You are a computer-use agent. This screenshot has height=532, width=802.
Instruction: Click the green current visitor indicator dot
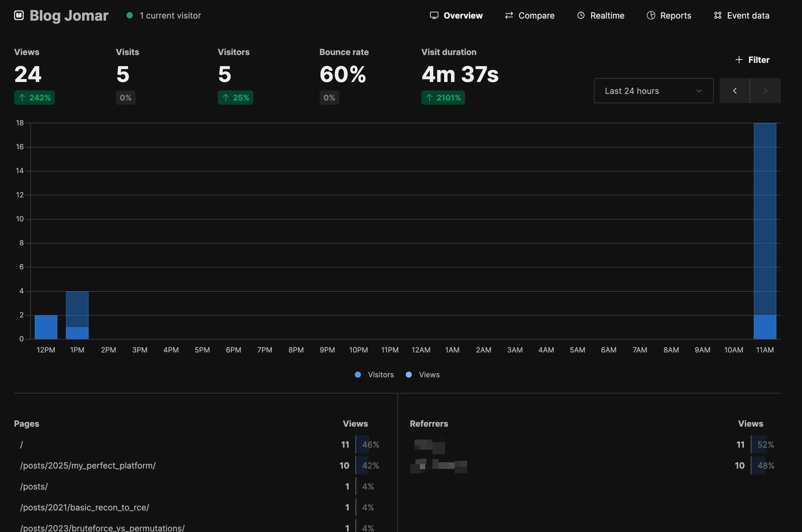130,15
